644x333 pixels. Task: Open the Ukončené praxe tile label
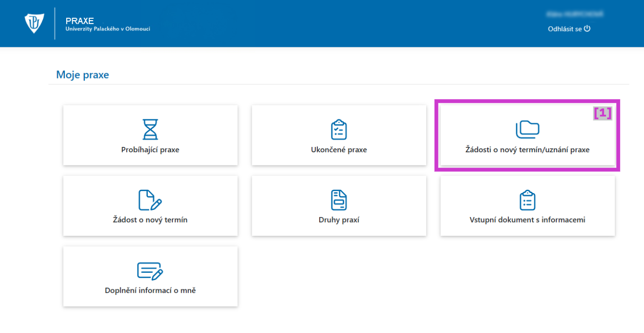[338, 150]
